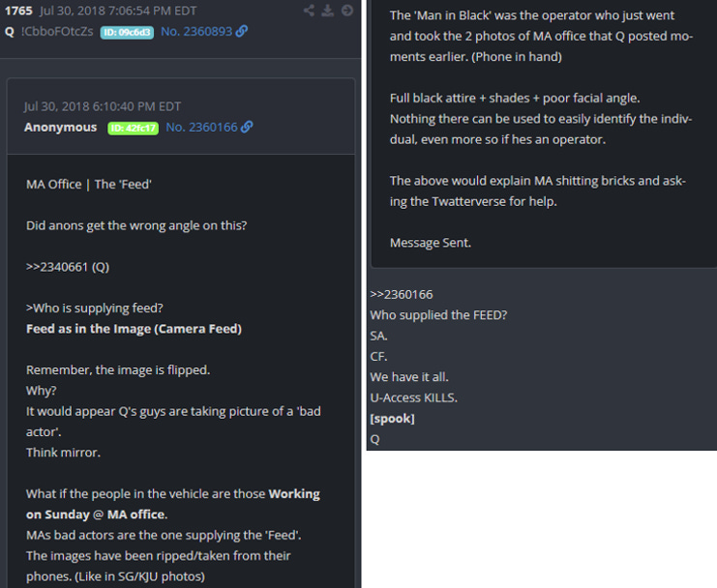
Task: Click the right-arrow circle icon
Action: pyautogui.click(x=347, y=10)
